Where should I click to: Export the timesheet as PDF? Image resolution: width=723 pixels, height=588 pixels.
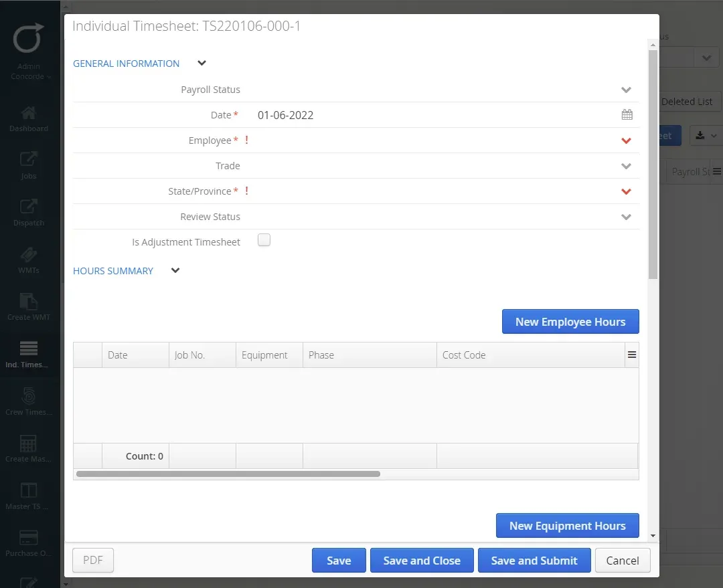(92, 560)
